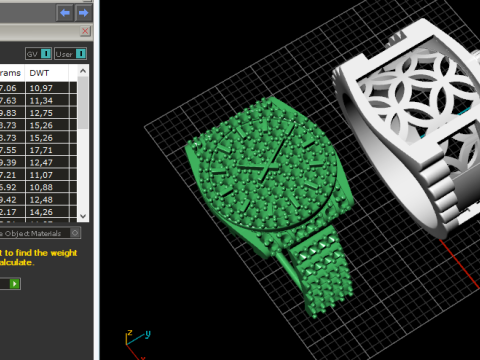Select the row with DWT 11,34
The width and height of the screenshot is (480, 360).
coord(38,101)
